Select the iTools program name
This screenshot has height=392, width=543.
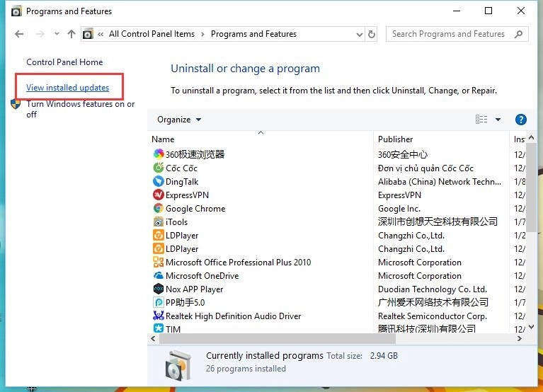(176, 222)
